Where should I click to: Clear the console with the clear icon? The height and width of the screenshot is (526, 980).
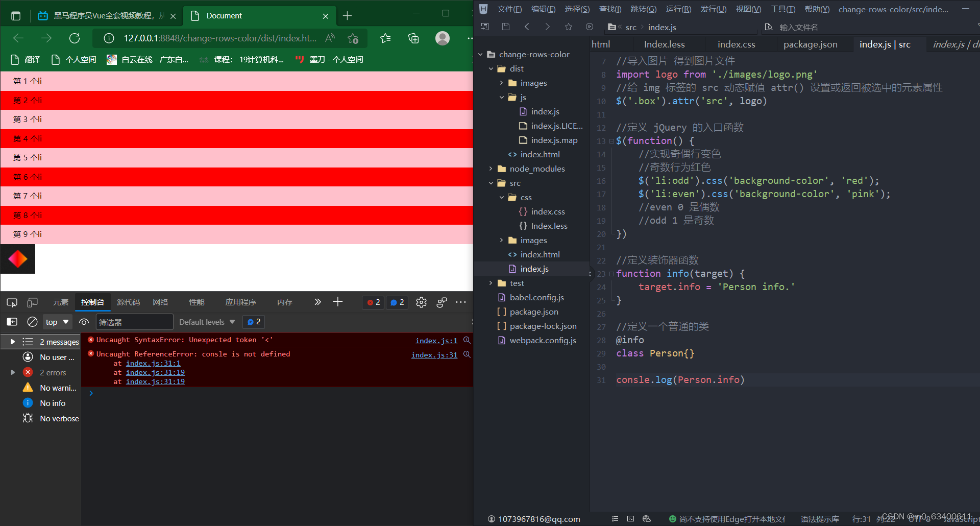coord(32,322)
